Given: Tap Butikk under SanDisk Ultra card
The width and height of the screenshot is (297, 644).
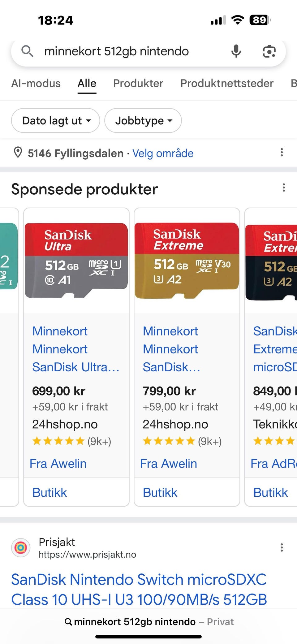Looking at the screenshot, I should click(x=49, y=492).
